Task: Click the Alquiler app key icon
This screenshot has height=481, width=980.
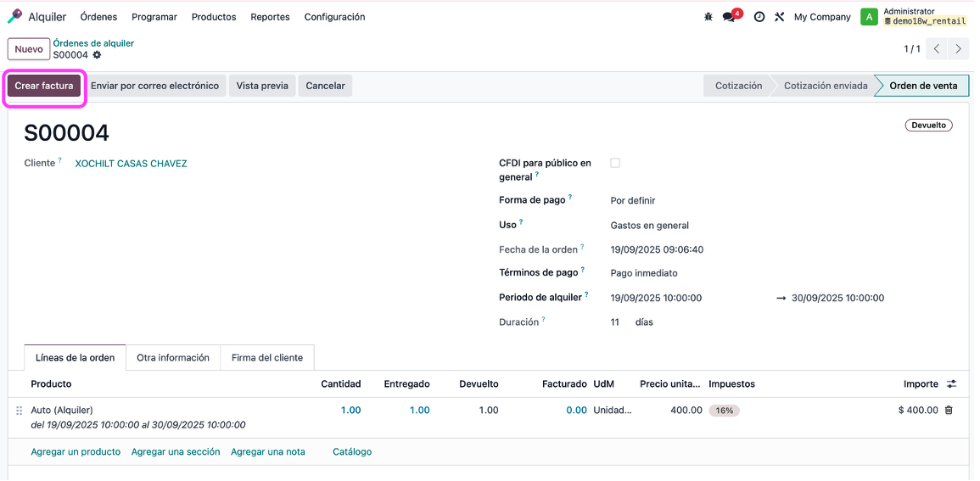Action: point(14,17)
